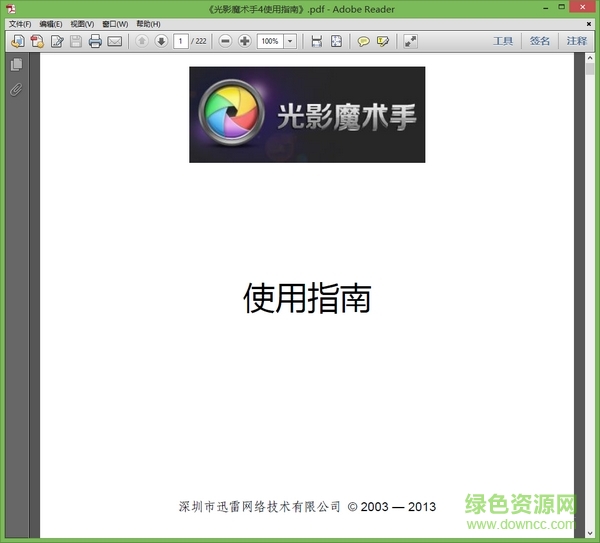Open the 帮助(H) menu

pos(148,24)
